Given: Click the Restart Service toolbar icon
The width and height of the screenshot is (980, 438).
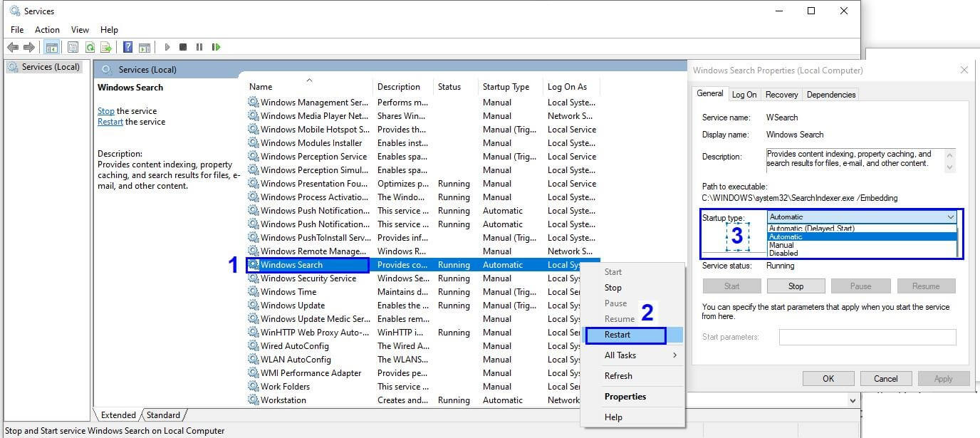Looking at the screenshot, I should [216, 47].
